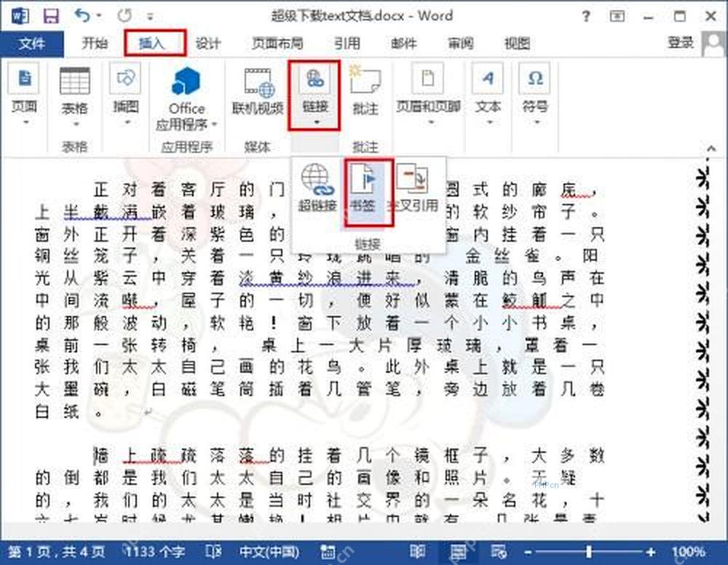Image resolution: width=728 pixels, height=565 pixels.
Task: Switch to Print Layout view
Action: pyautogui.click(x=458, y=552)
